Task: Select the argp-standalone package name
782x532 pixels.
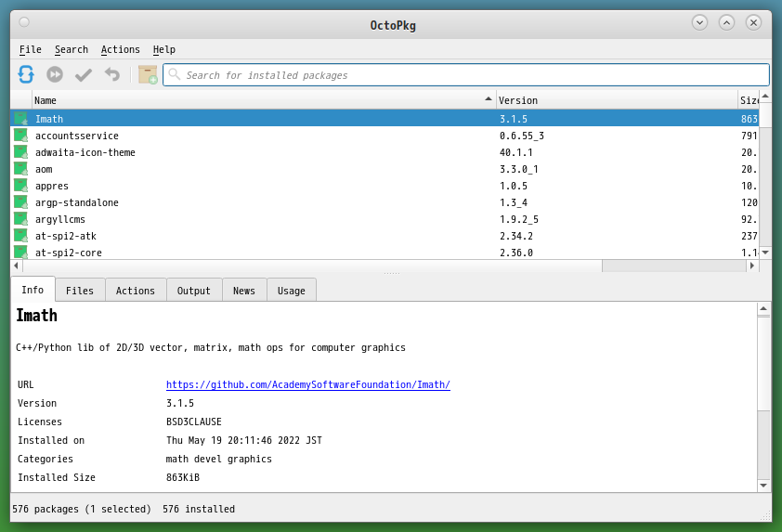Action: (x=77, y=202)
